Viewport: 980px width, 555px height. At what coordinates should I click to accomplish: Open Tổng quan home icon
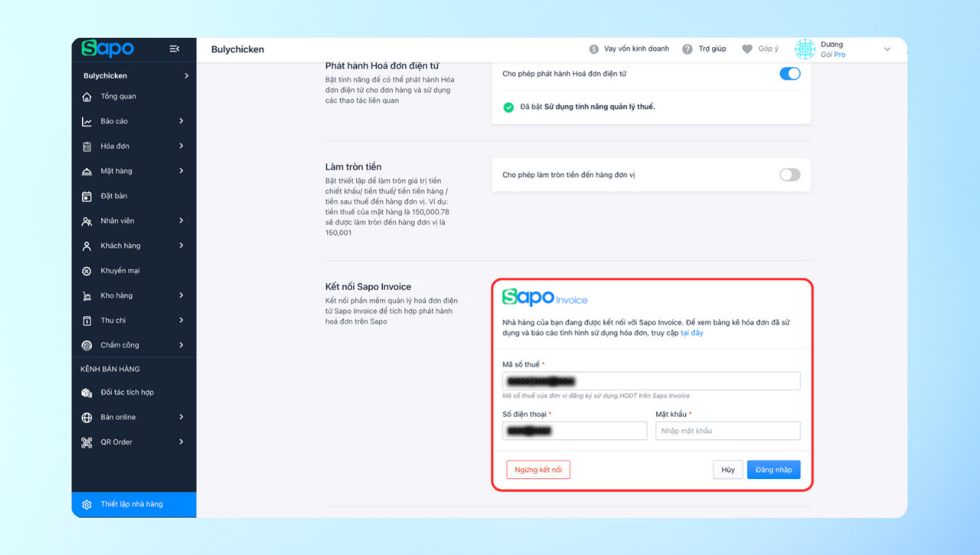pyautogui.click(x=87, y=96)
